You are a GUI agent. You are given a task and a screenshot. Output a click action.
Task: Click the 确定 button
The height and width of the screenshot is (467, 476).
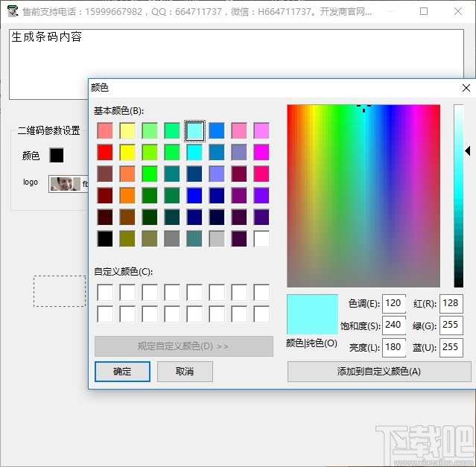click(x=122, y=372)
